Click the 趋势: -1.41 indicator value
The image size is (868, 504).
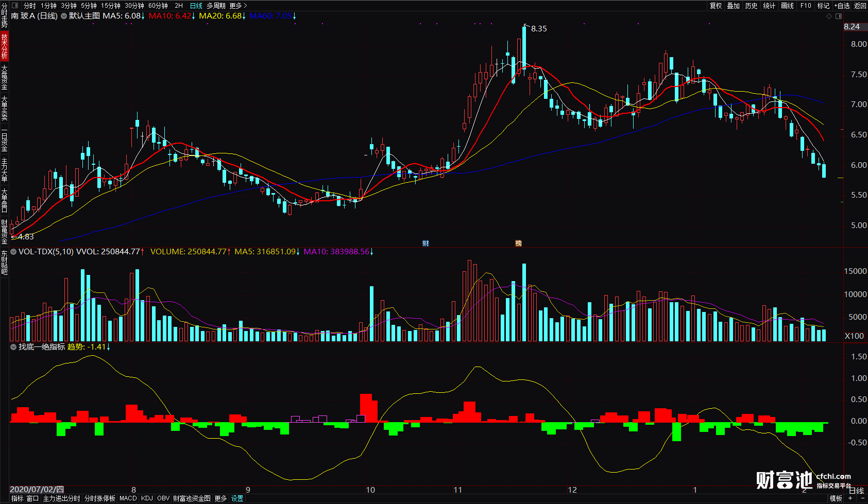(89, 347)
